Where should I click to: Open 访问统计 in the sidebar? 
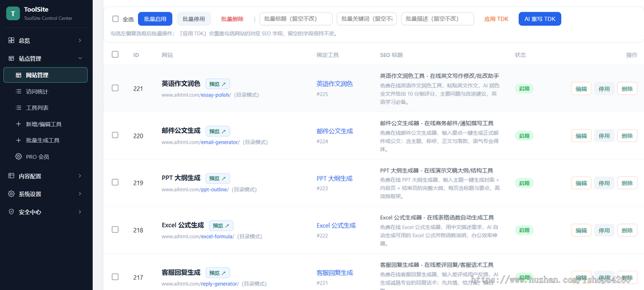45,92
